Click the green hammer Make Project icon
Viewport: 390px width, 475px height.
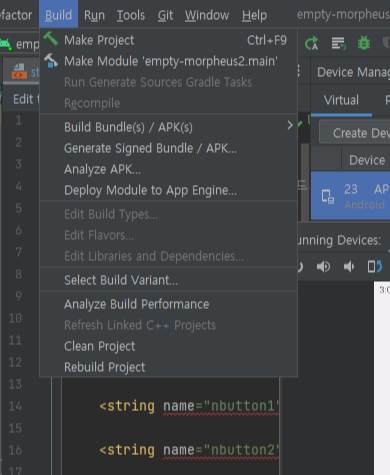(50, 39)
